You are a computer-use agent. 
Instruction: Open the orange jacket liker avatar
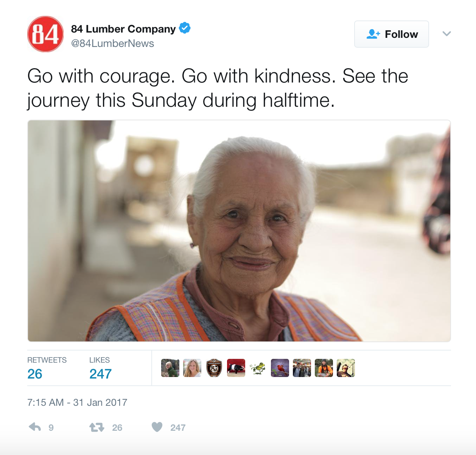(324, 368)
